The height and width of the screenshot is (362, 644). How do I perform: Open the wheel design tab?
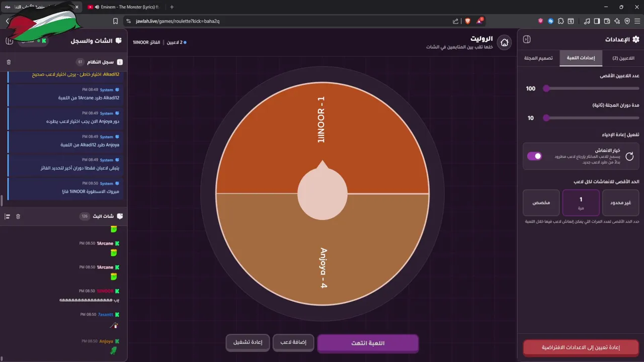tap(538, 58)
